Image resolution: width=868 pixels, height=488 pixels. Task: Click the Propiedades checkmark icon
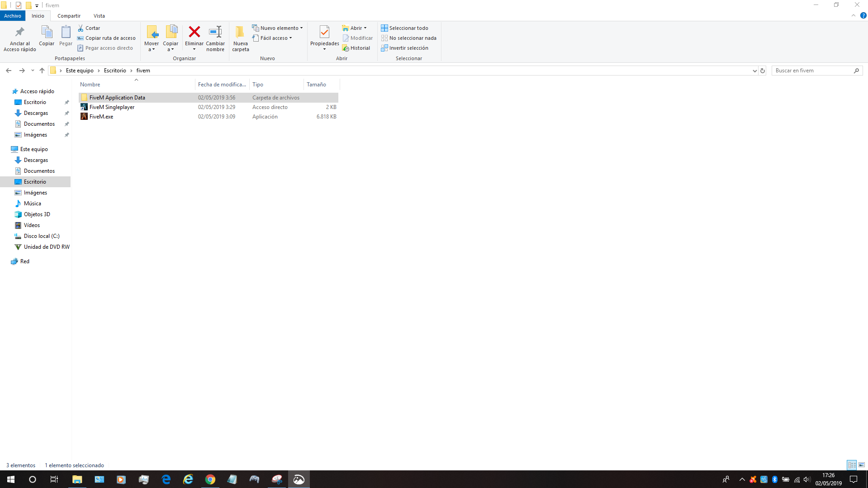coord(324,32)
